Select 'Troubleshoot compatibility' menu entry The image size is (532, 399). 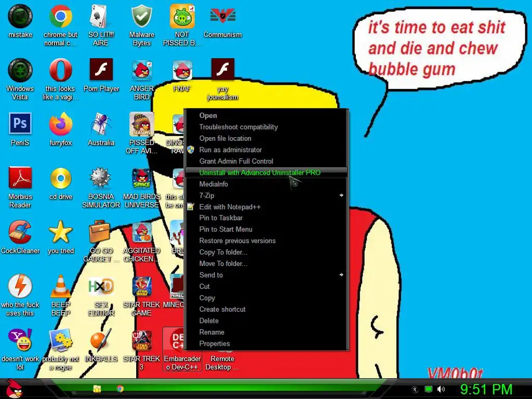click(267, 127)
